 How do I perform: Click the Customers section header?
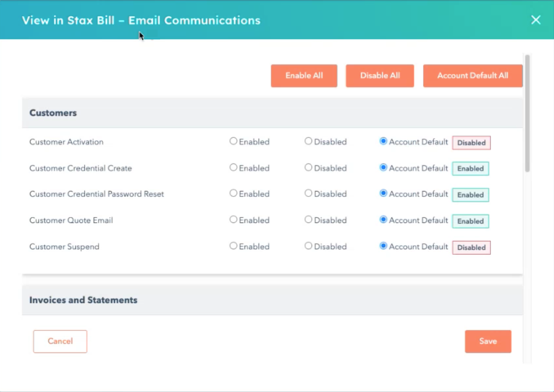tap(272, 113)
